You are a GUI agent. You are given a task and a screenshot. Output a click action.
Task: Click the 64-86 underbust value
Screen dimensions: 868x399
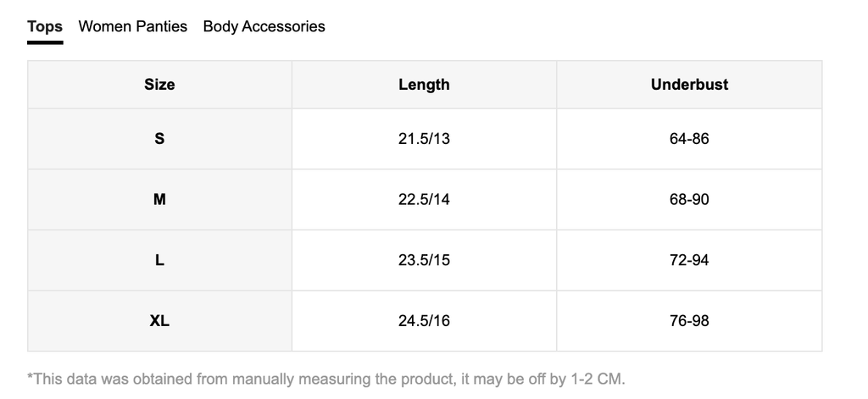click(689, 139)
